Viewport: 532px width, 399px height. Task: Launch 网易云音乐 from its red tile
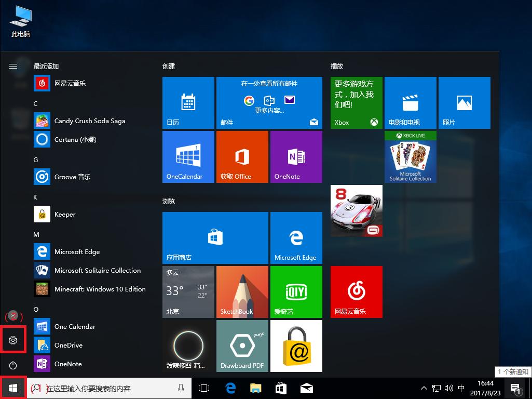pos(356,291)
